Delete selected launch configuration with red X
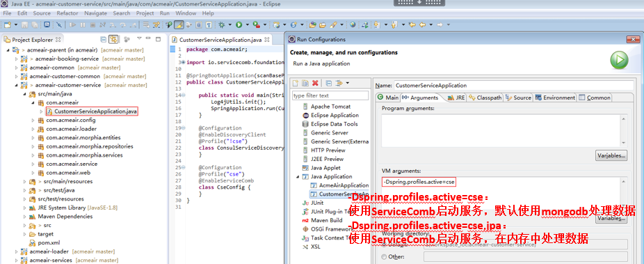This screenshot has width=644, height=264. coord(315,83)
